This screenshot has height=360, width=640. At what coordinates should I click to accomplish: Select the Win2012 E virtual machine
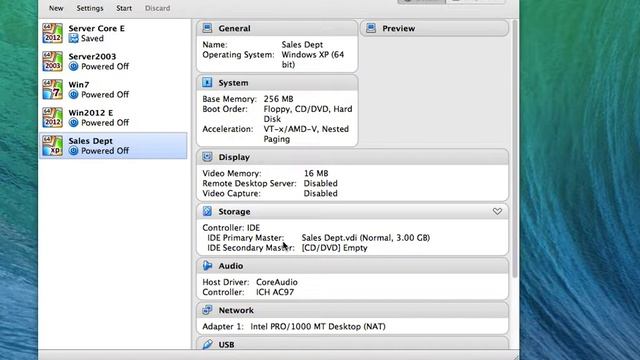tap(113, 118)
